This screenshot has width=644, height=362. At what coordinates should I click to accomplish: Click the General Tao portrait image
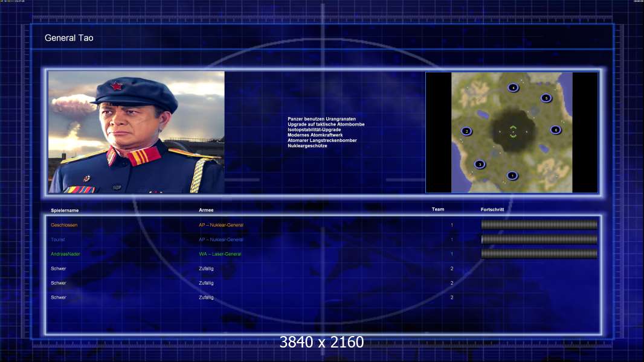coord(137,132)
